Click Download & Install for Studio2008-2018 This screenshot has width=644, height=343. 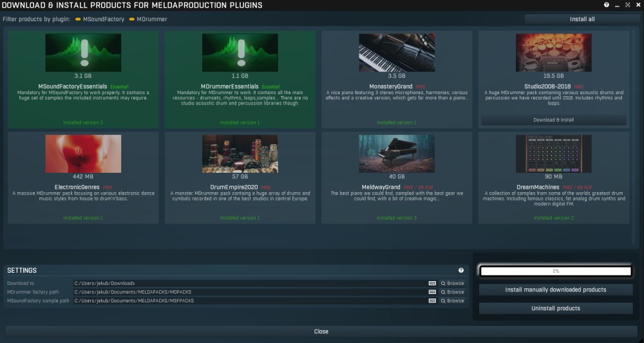click(x=553, y=120)
